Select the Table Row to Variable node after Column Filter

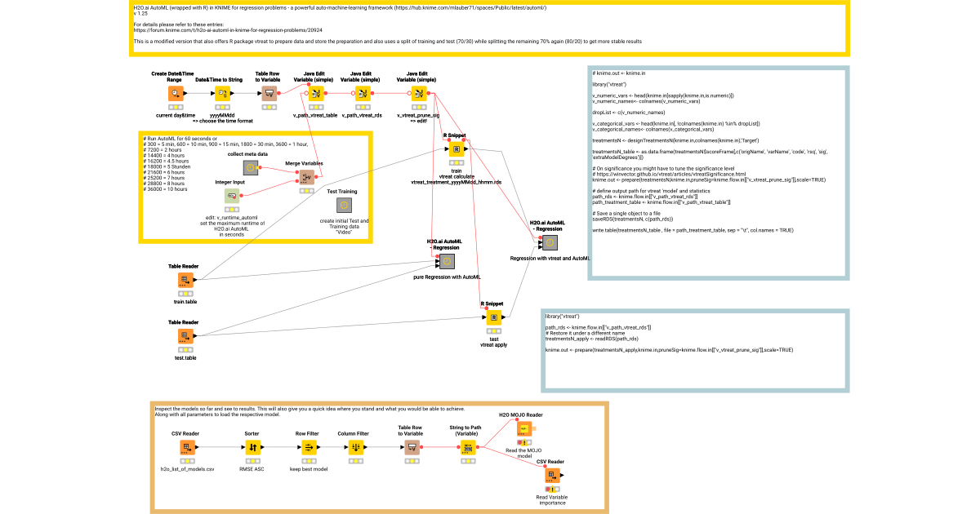pyautogui.click(x=412, y=447)
